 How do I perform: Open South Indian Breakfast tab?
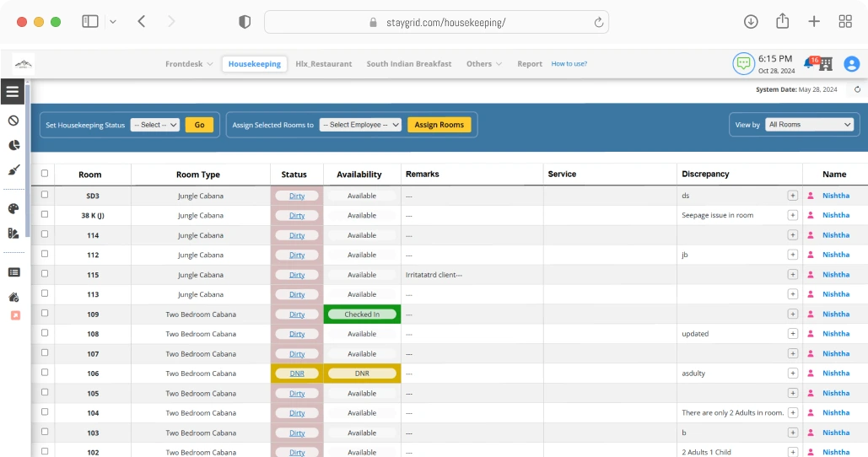(x=409, y=64)
